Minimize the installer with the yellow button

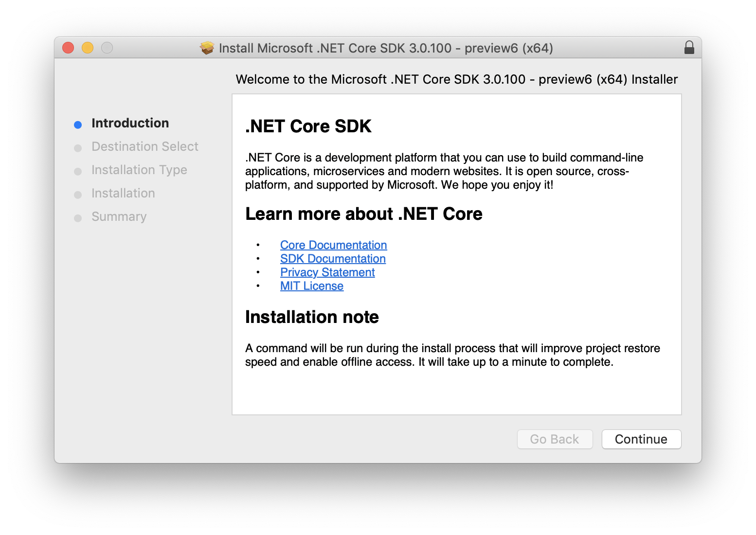(x=88, y=48)
